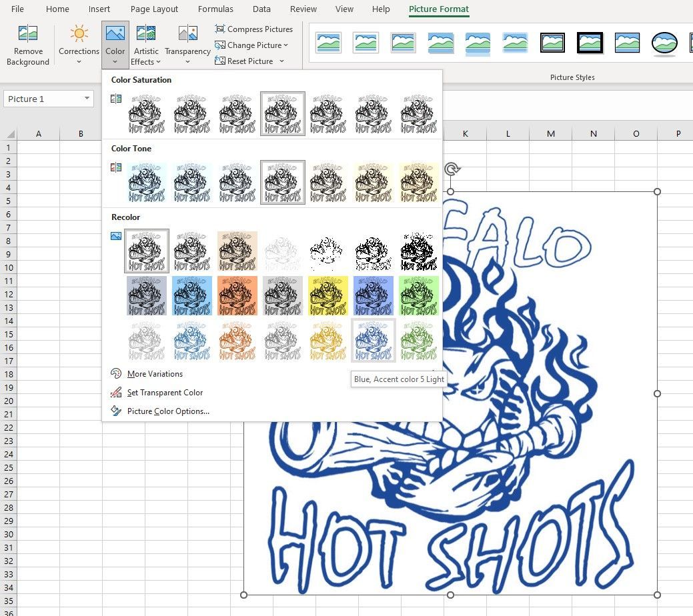Image resolution: width=693 pixels, height=616 pixels.
Task: Click the picture's right-middle sizing handle
Action: pyautogui.click(x=657, y=393)
